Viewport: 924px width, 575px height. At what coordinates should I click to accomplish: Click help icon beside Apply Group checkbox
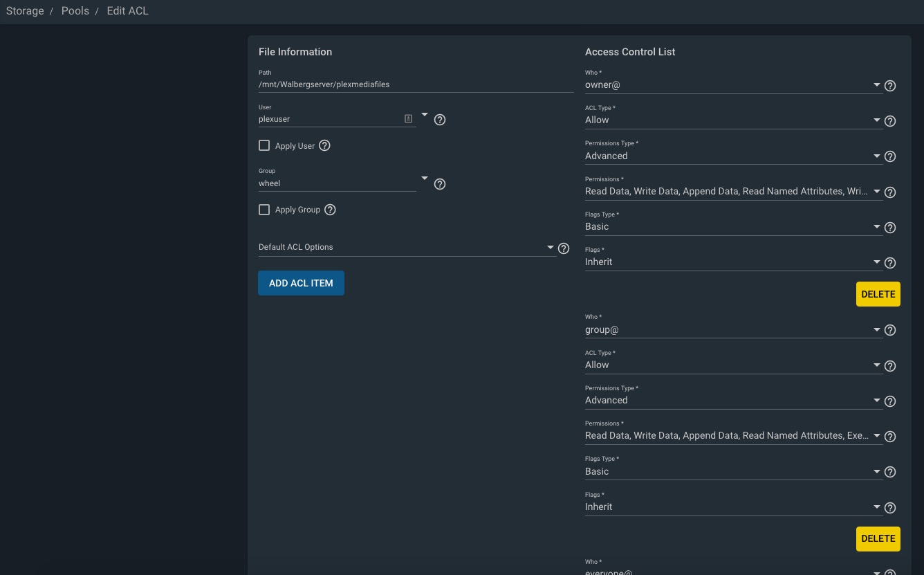[x=330, y=210]
